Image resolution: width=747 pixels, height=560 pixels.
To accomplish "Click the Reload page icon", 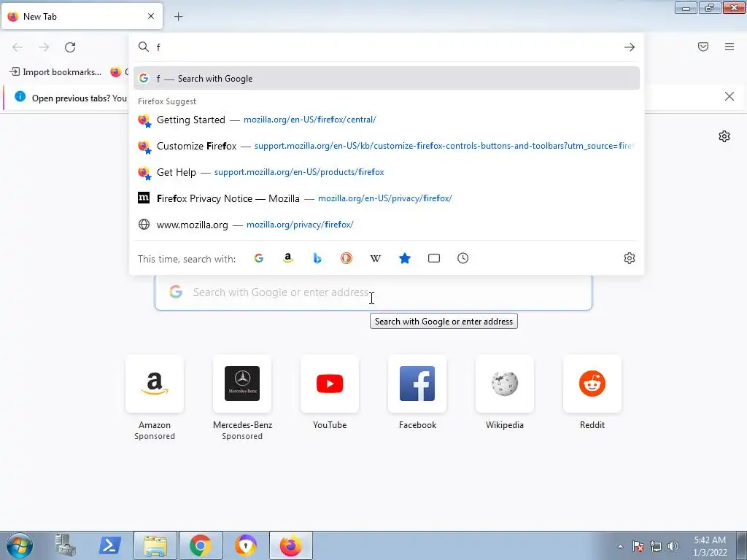I will (x=70, y=47).
